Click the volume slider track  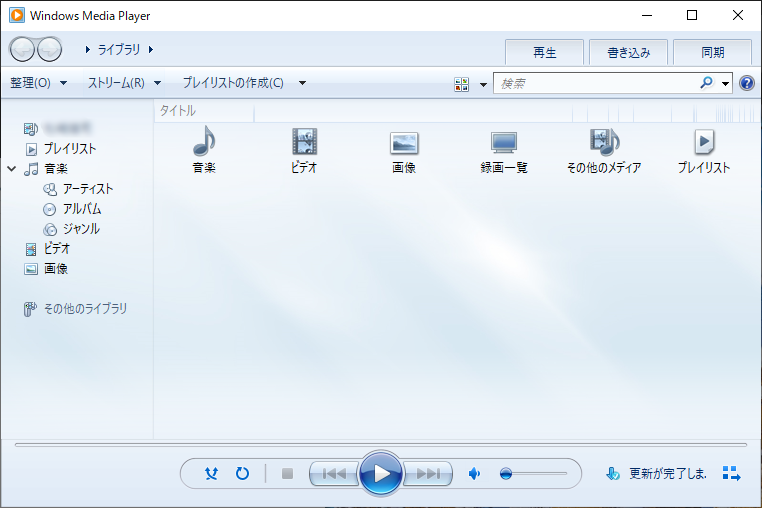click(540, 474)
